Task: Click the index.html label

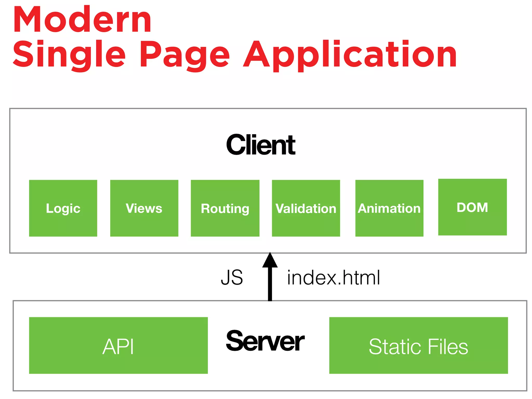Action: (333, 278)
